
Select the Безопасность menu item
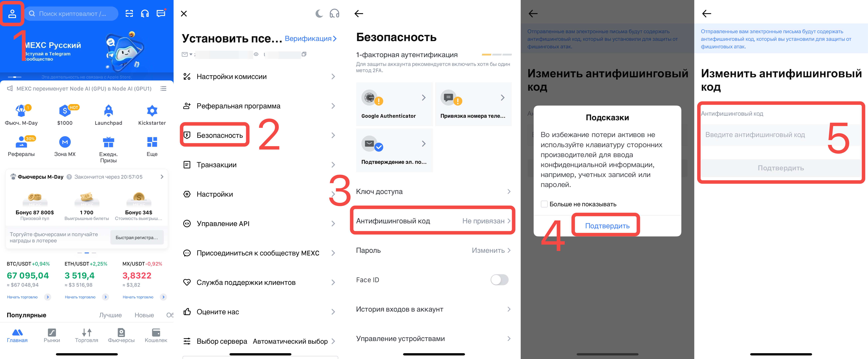coord(220,135)
